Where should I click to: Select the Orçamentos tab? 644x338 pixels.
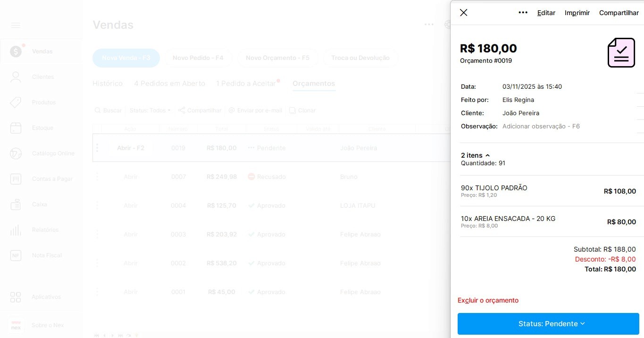(x=314, y=84)
